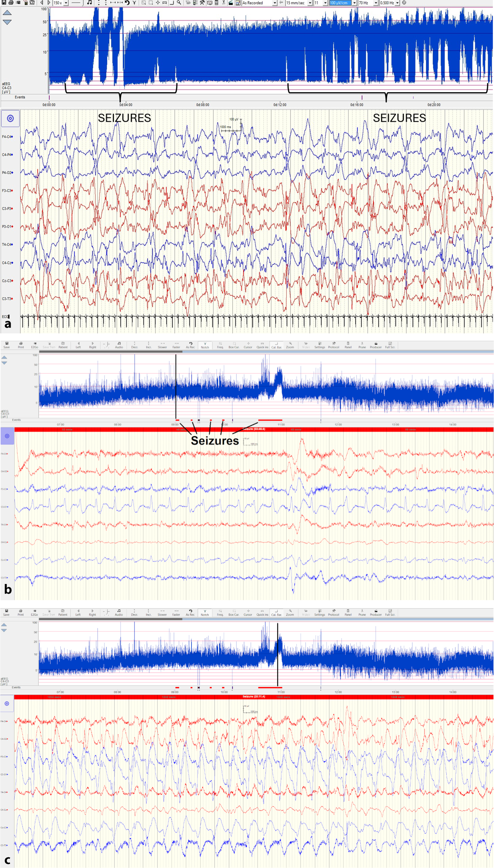Click Faster timebase in panel b toolbar
494x868 pixels.
point(176,345)
